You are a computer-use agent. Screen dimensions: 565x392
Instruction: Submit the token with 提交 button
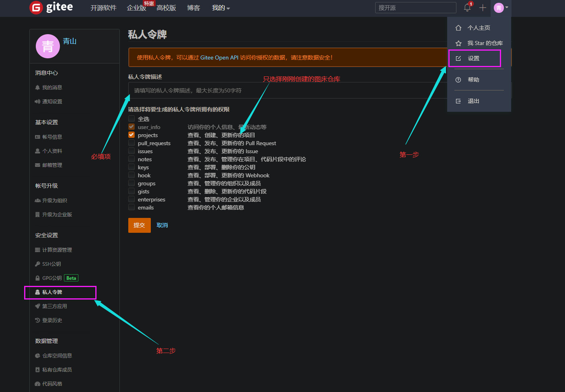(x=139, y=225)
